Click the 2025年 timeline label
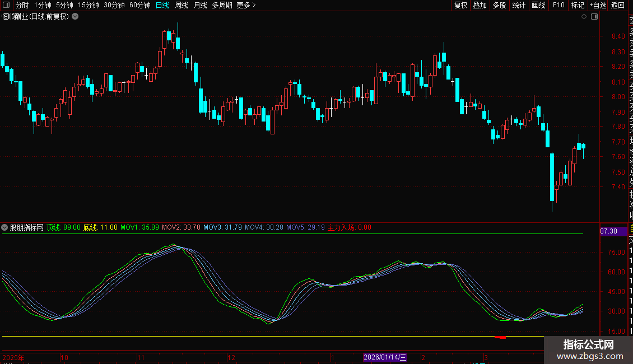The height and width of the screenshot is (364, 633). (13, 357)
